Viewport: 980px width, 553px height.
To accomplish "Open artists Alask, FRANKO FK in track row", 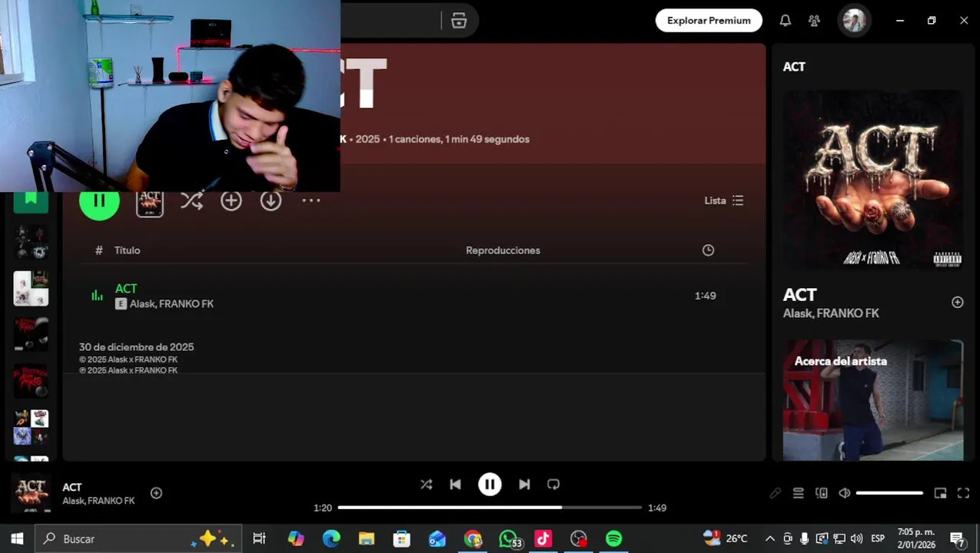I will coord(171,304).
